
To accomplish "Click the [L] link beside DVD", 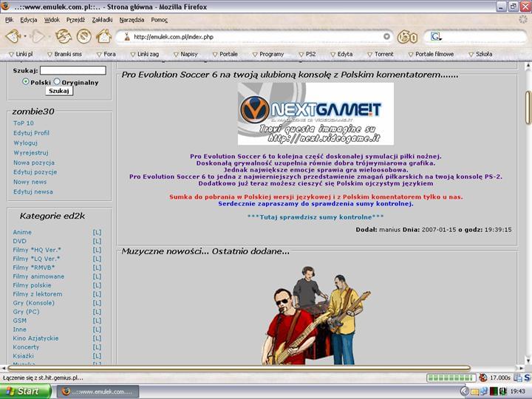I will point(97,241).
